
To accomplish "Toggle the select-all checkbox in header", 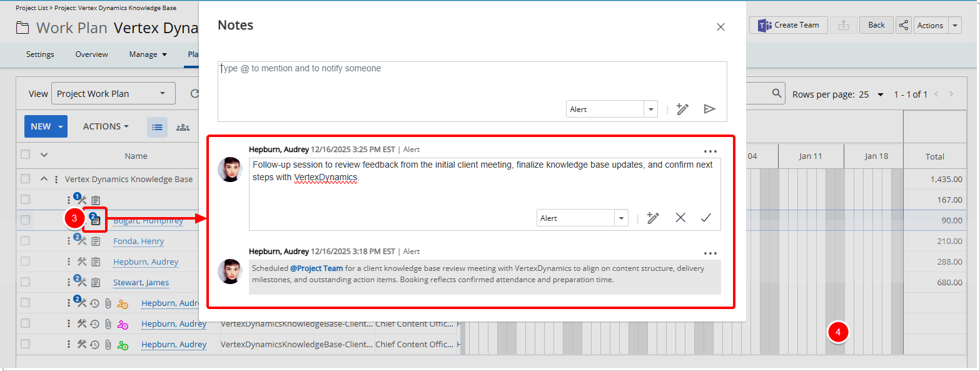I will pos(25,155).
